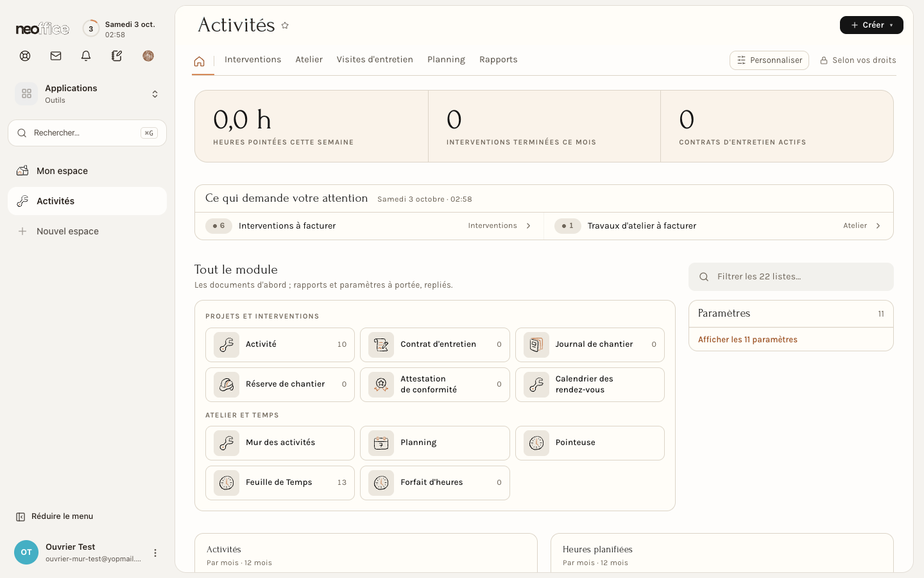924x578 pixels.
Task: Open Calendrier des rendez-vous card
Action: [590, 385]
